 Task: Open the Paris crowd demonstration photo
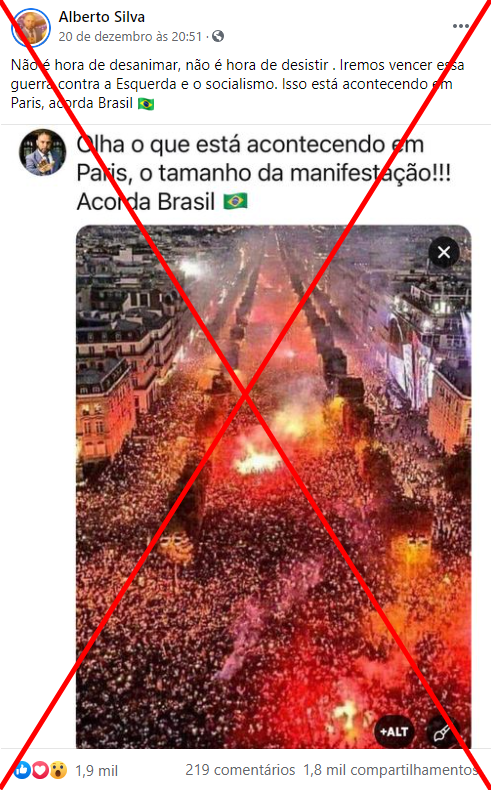coord(273,487)
